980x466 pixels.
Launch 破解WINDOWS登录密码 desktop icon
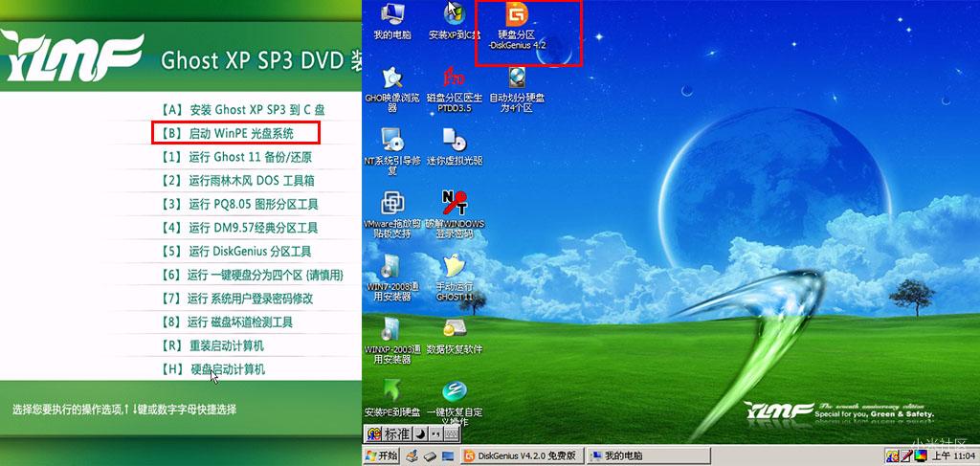pos(455,215)
